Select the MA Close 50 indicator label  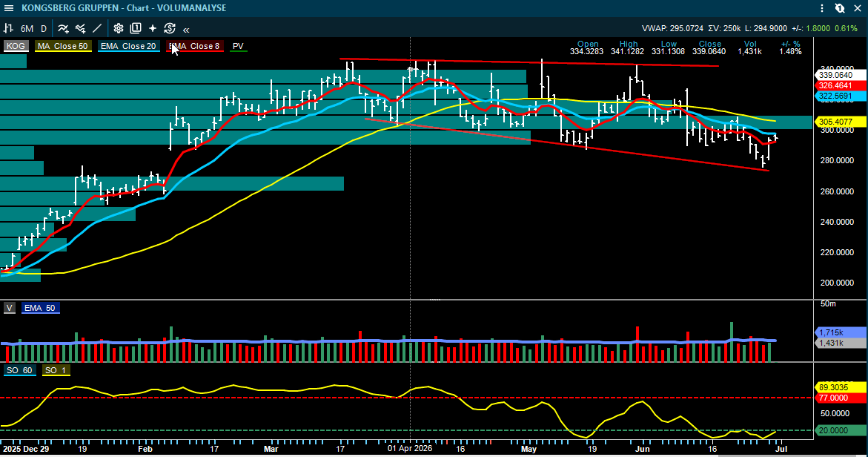[62, 46]
